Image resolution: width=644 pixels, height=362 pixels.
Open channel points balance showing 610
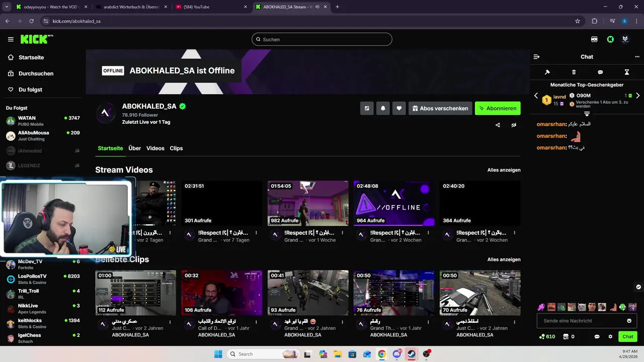547,337
